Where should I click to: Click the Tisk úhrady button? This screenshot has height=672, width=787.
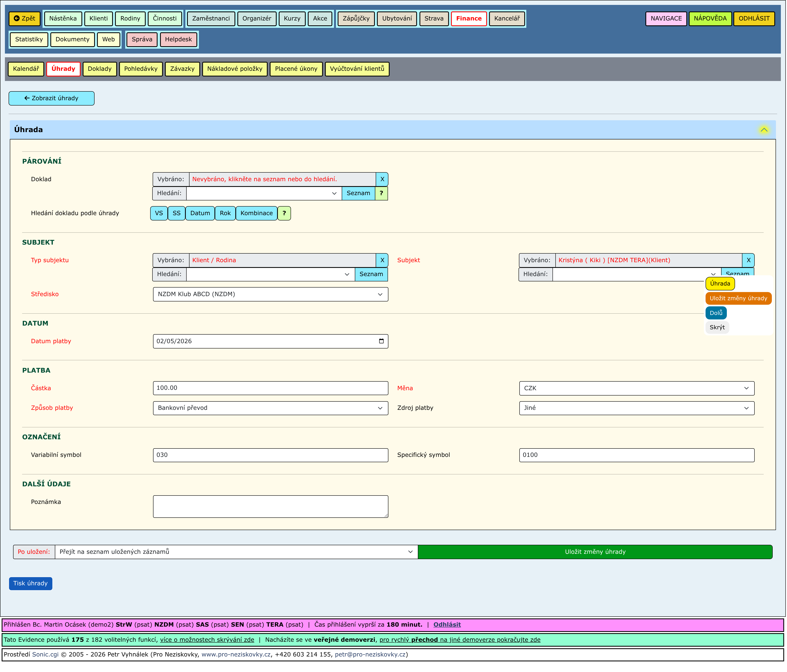point(30,583)
